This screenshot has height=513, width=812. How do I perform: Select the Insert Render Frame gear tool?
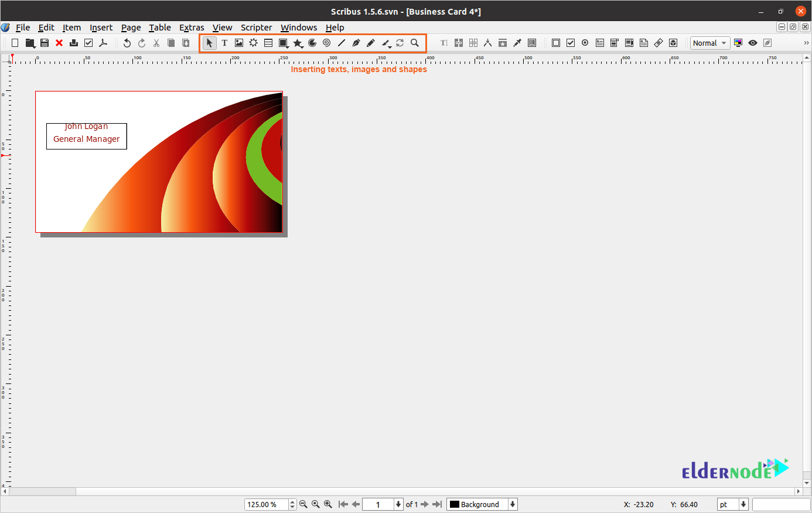tap(254, 43)
